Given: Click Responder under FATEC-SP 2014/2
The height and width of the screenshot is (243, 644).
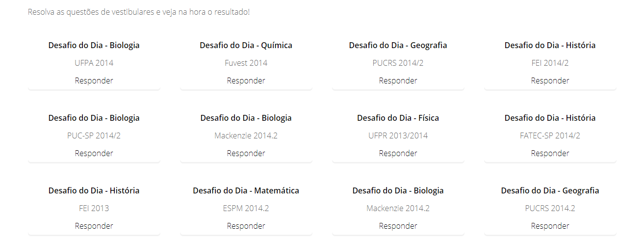Looking at the screenshot, I should 550,153.
